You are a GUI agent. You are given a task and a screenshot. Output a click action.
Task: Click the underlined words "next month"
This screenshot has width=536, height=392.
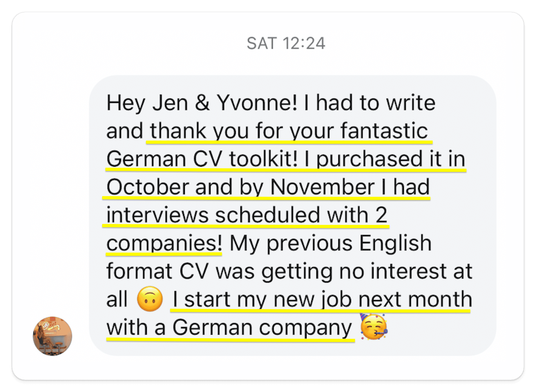tap(415, 299)
